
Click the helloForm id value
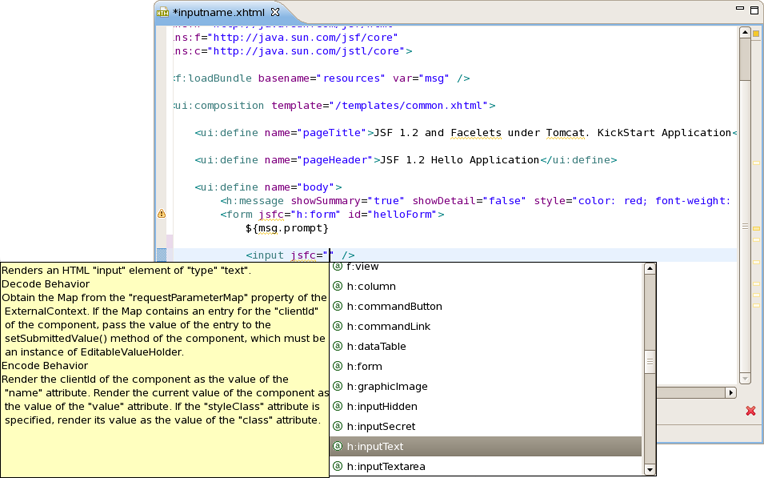pyautogui.click(x=402, y=214)
